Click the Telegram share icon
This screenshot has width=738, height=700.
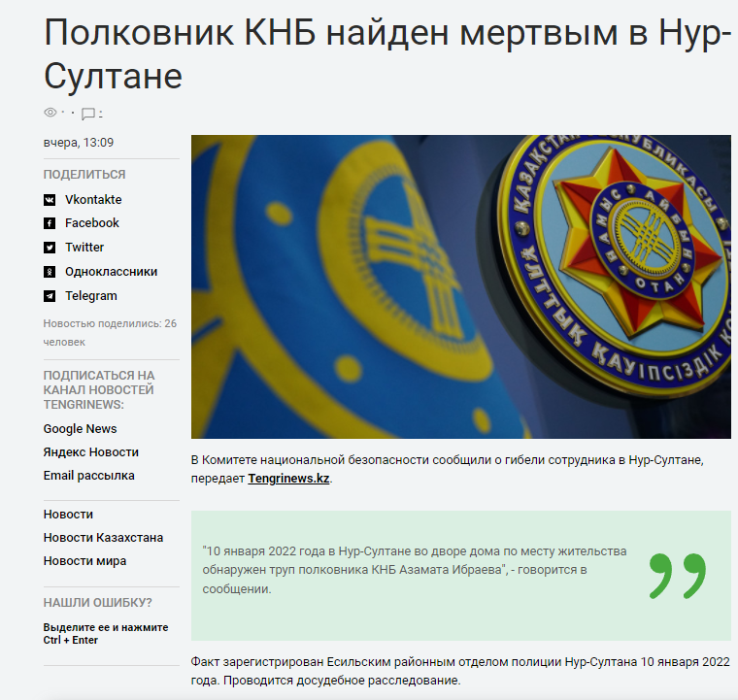50,296
